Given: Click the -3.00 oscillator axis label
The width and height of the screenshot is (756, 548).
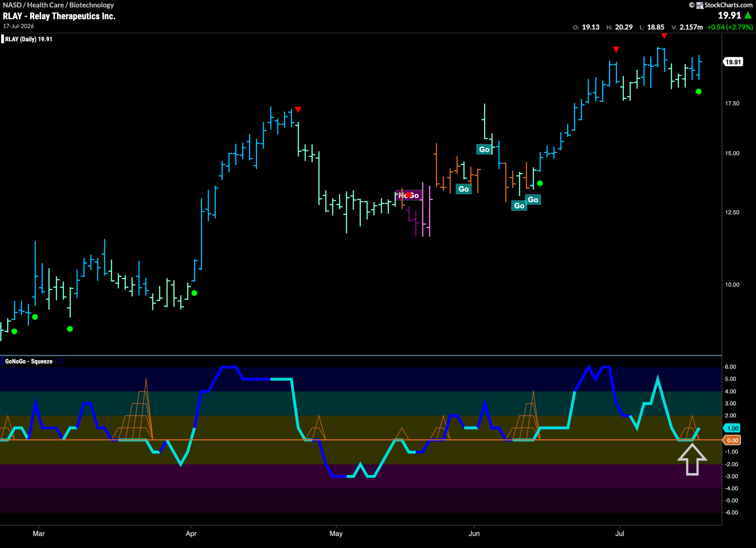Looking at the screenshot, I should point(731,476).
